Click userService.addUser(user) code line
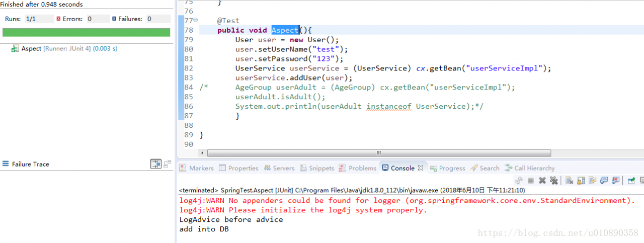Viewport: 644px width, 243px height. point(294,77)
